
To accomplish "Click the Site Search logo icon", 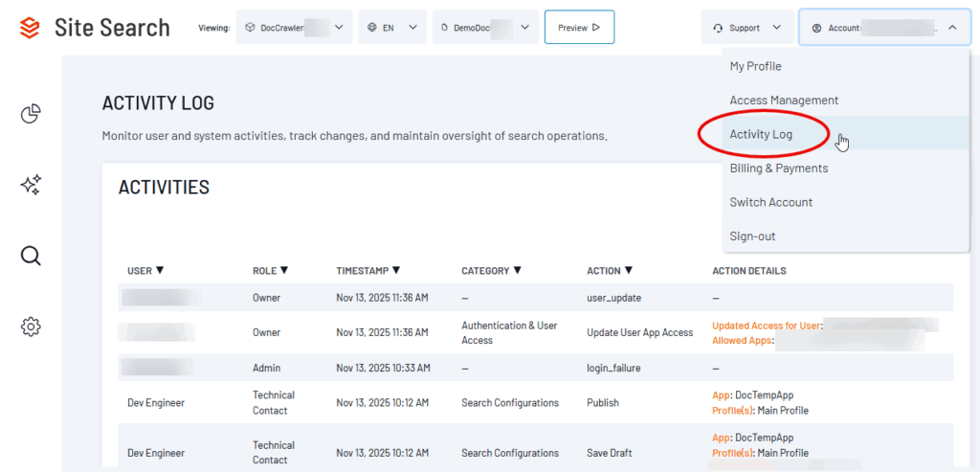I will [x=30, y=28].
